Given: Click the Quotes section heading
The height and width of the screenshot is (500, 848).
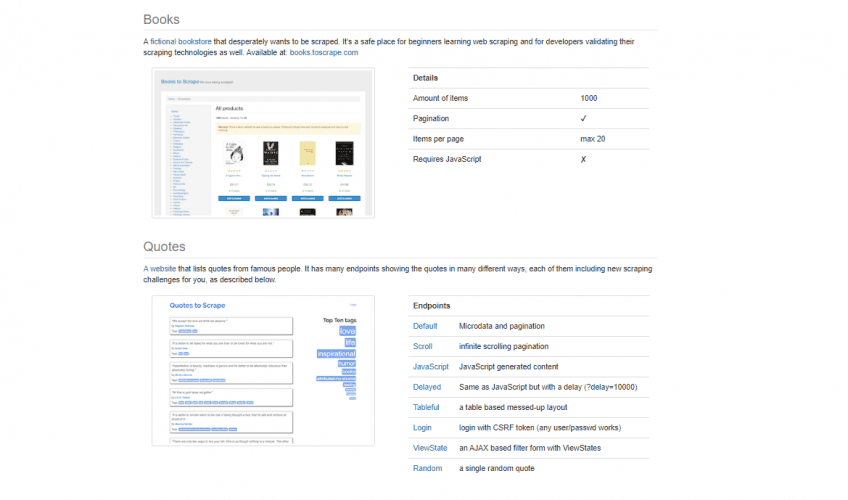Looking at the screenshot, I should [x=165, y=246].
